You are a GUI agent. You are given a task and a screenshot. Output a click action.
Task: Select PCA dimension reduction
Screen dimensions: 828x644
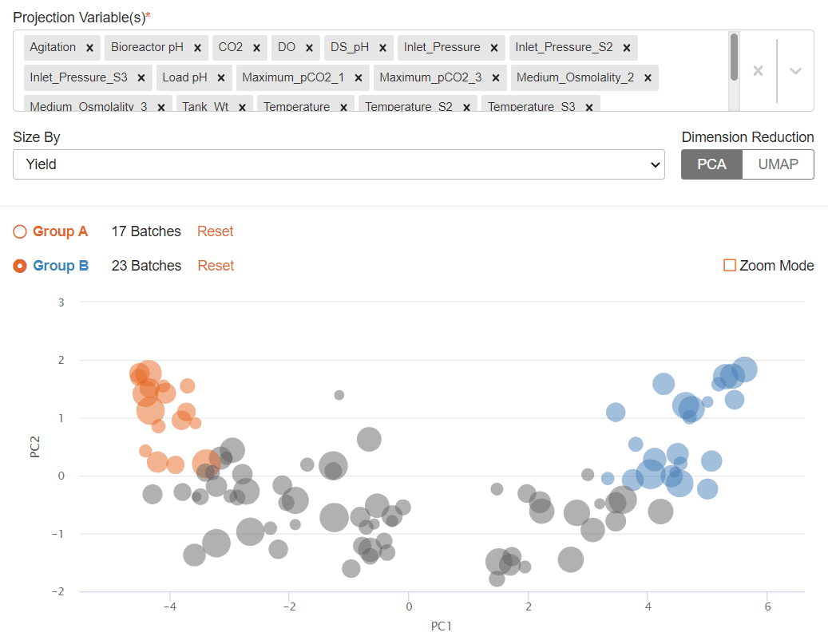click(711, 164)
